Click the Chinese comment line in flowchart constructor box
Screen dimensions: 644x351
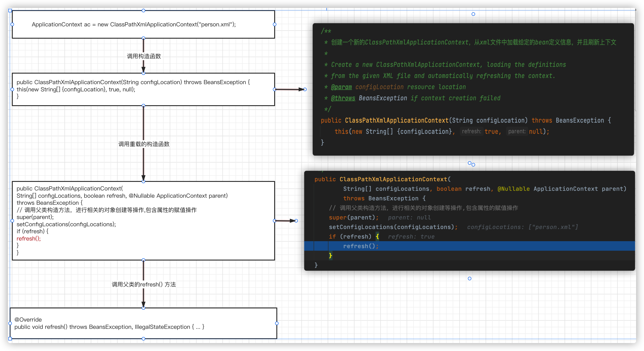coord(107,210)
